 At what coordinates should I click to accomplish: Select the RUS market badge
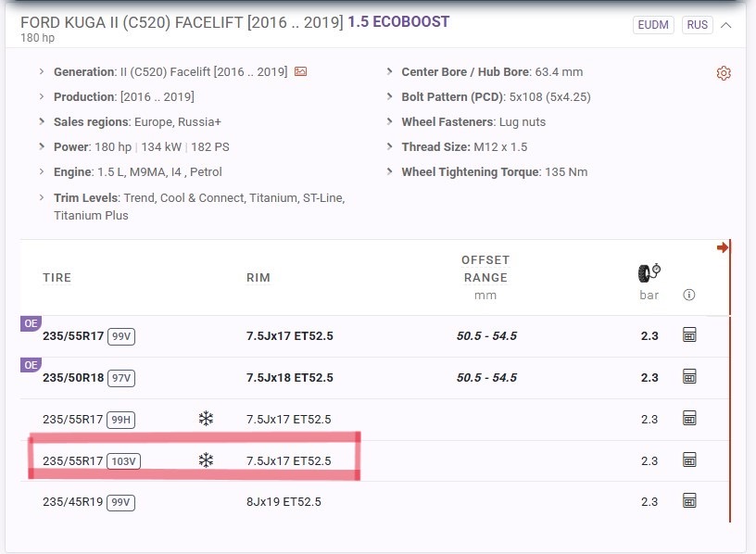pos(697,25)
